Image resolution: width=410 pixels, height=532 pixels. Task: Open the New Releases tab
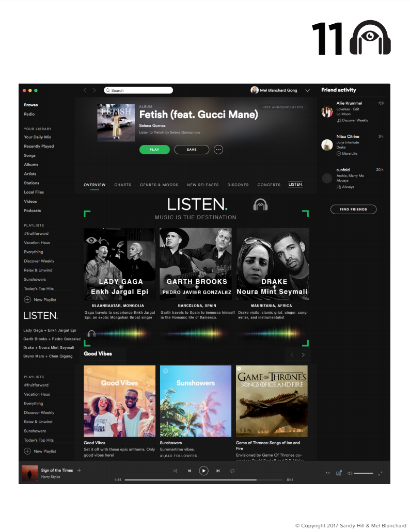click(202, 185)
